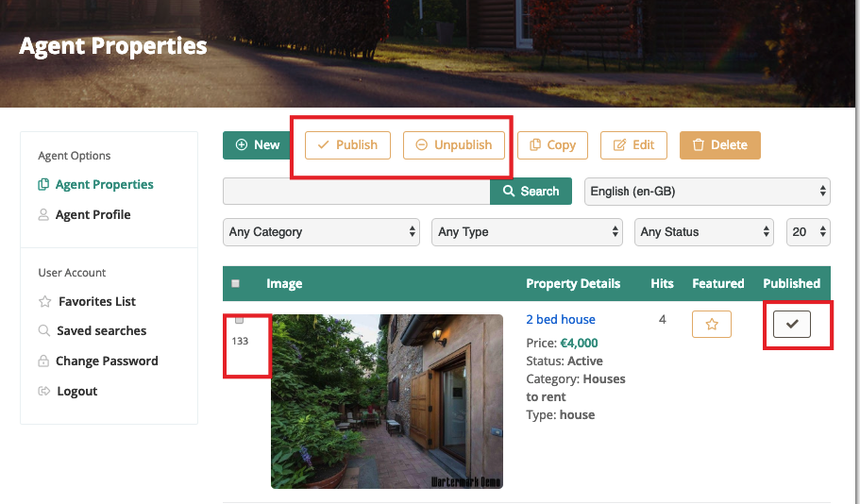Expand the Any Type dropdown
860x504 pixels.
coord(528,231)
